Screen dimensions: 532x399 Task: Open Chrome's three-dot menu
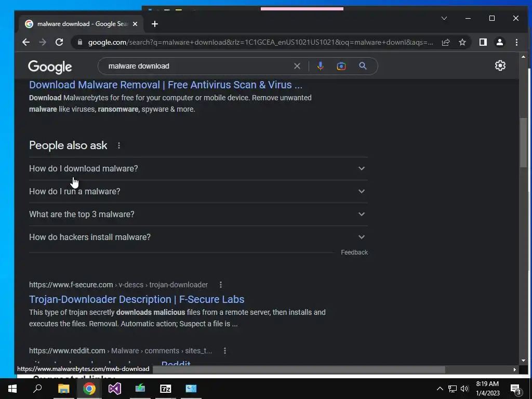tap(516, 42)
